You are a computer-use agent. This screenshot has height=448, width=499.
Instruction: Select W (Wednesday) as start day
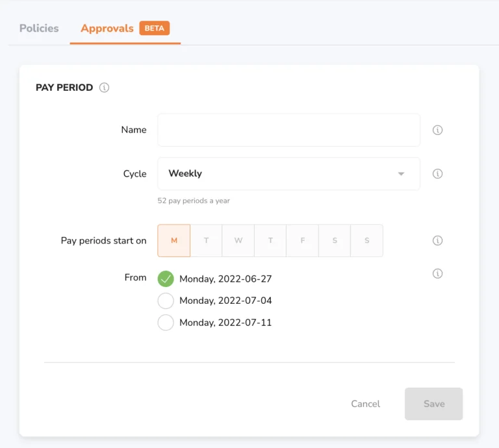click(238, 241)
